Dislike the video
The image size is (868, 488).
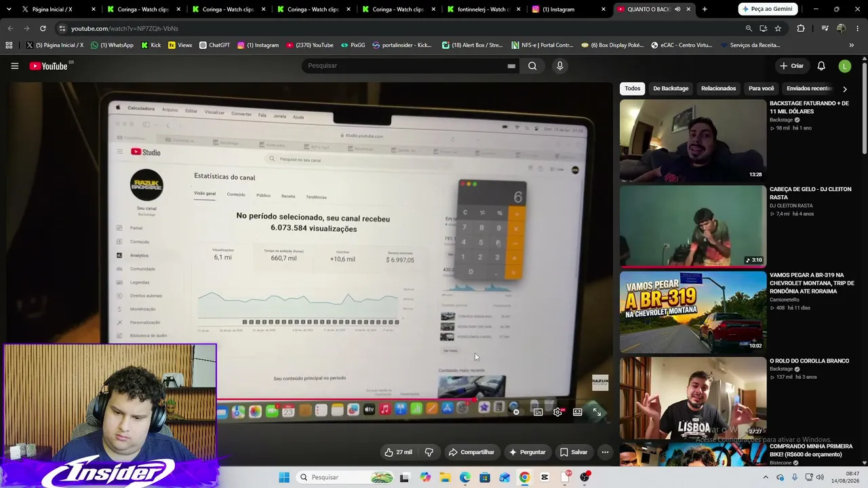(429, 452)
